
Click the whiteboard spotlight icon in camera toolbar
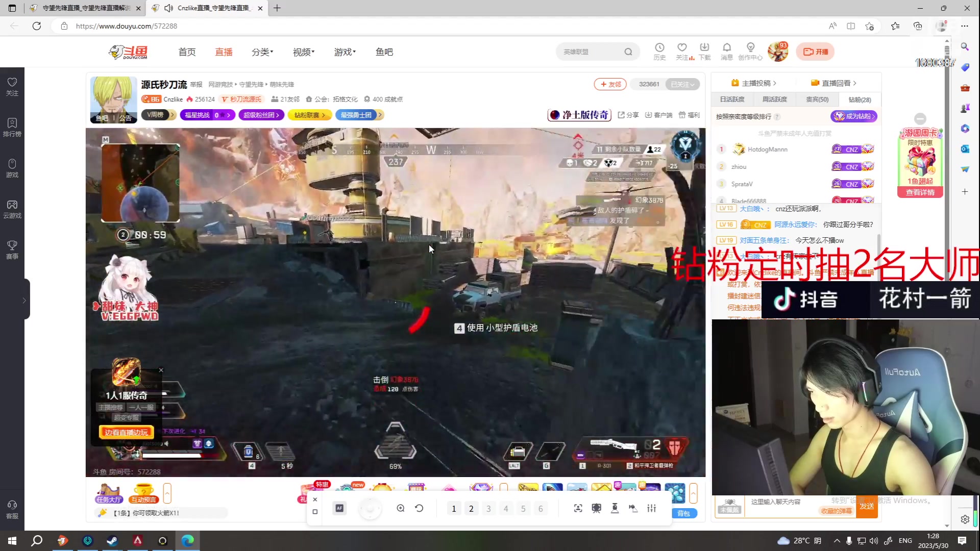click(633, 508)
